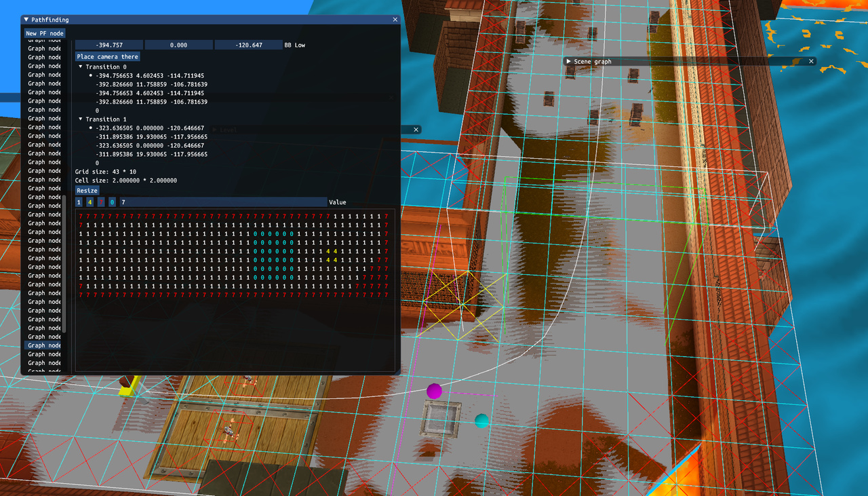Collapse the Transition 1 tree node

coord(81,119)
